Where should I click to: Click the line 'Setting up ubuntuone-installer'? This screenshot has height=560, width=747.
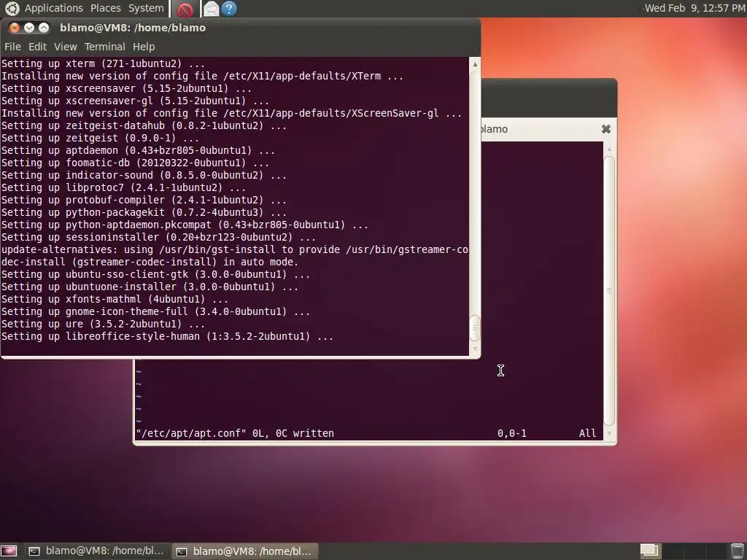(x=150, y=286)
